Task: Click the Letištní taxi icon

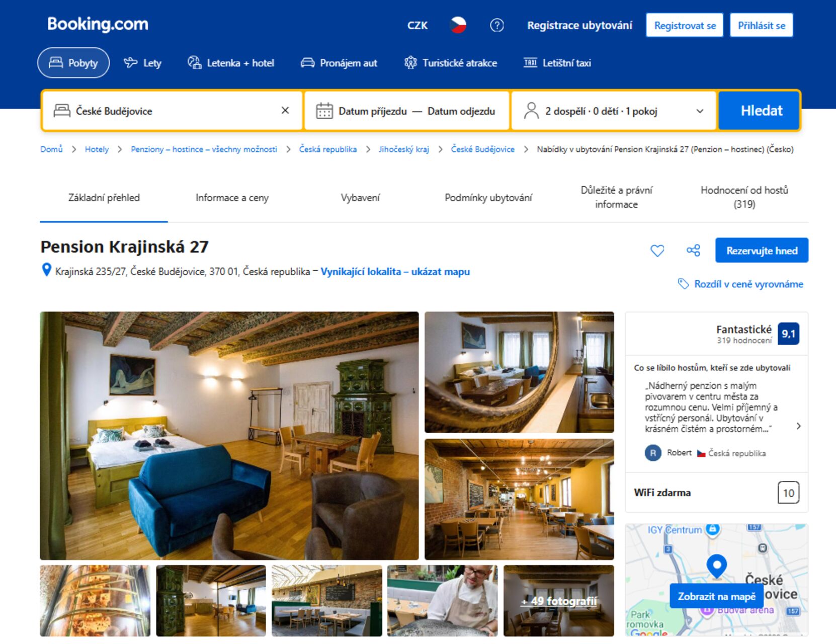Action: click(532, 62)
